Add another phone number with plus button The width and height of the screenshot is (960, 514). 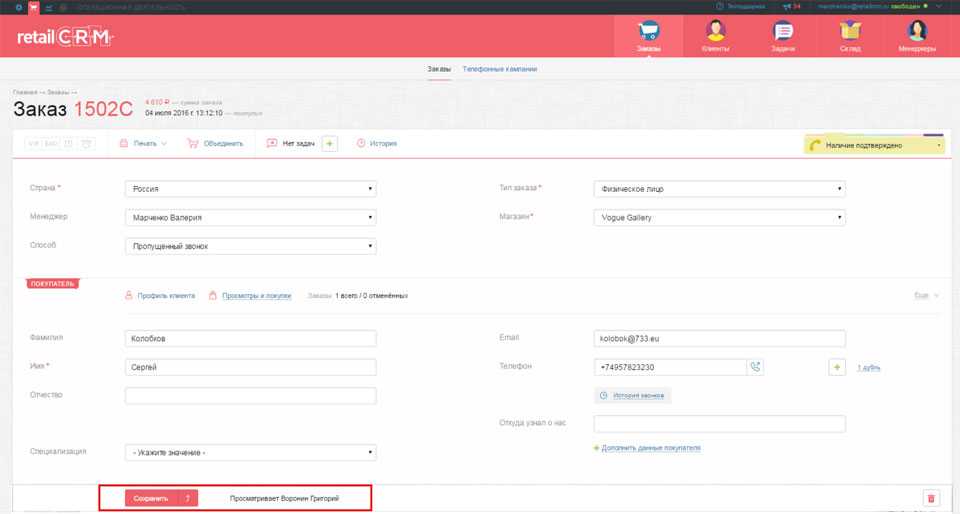pos(837,367)
